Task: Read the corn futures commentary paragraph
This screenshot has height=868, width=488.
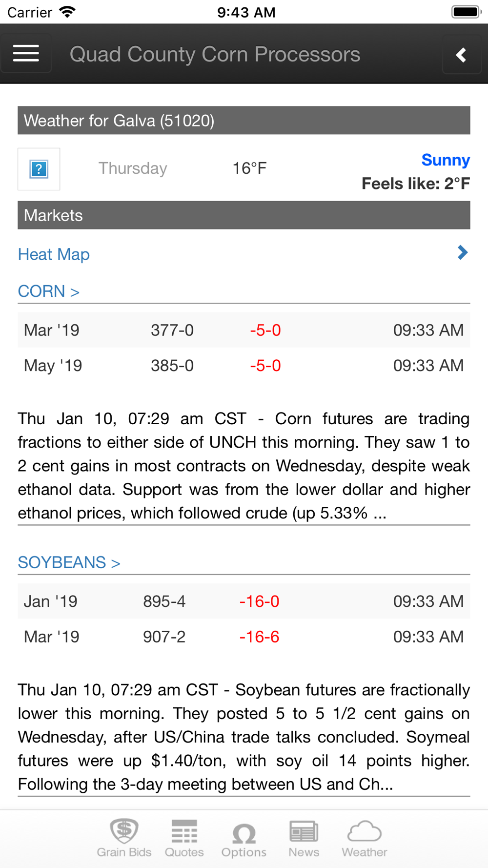Action: tap(244, 466)
